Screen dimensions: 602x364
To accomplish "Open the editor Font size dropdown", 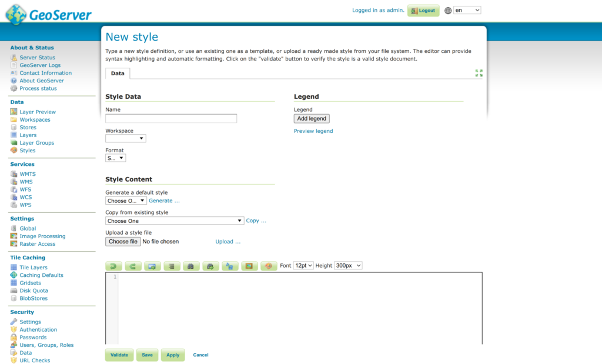I will [x=303, y=266].
